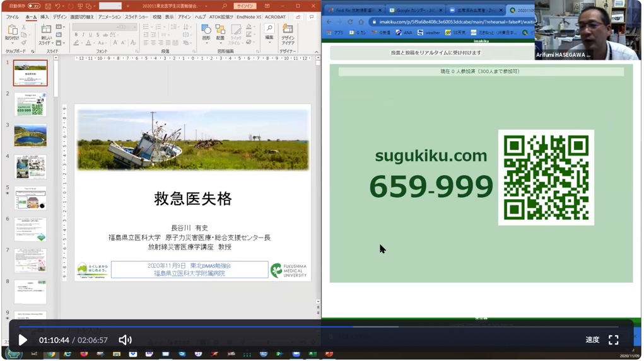
Task: Toggle text Shadow formatting
Action: click(97, 35)
